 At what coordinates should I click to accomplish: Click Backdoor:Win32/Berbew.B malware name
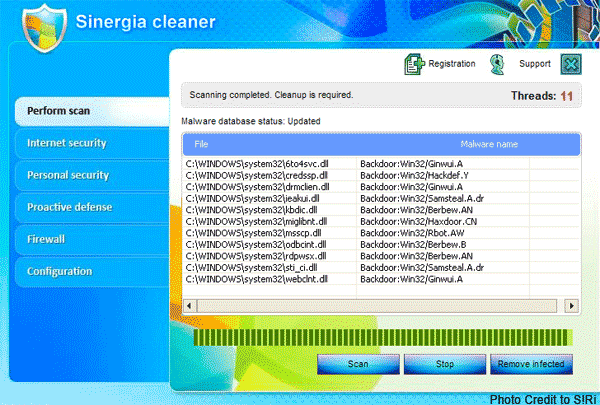pyautogui.click(x=413, y=244)
